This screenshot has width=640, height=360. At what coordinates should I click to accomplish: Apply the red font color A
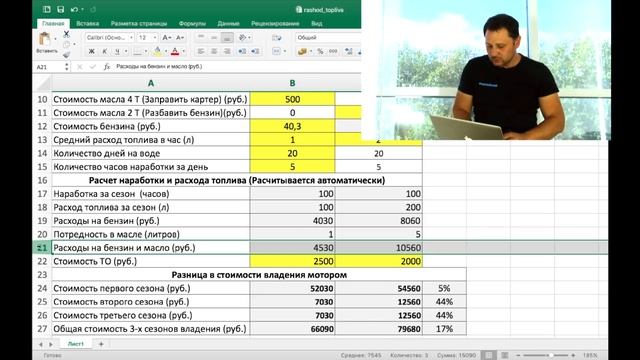click(x=175, y=51)
